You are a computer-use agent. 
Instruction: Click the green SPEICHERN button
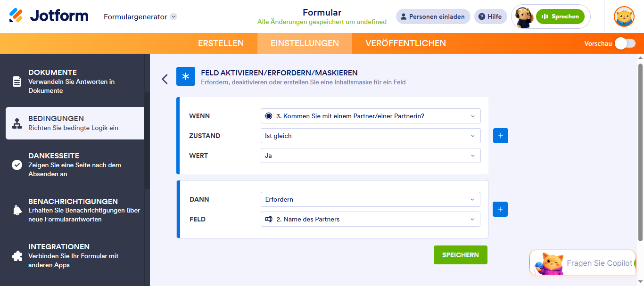(461, 255)
